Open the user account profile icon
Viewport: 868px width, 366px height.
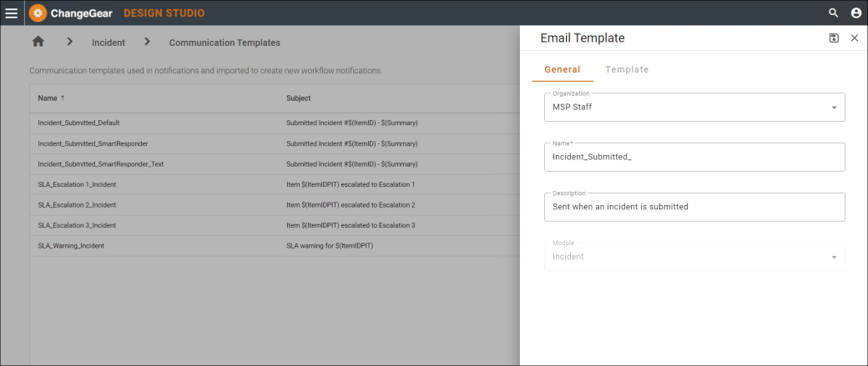855,13
